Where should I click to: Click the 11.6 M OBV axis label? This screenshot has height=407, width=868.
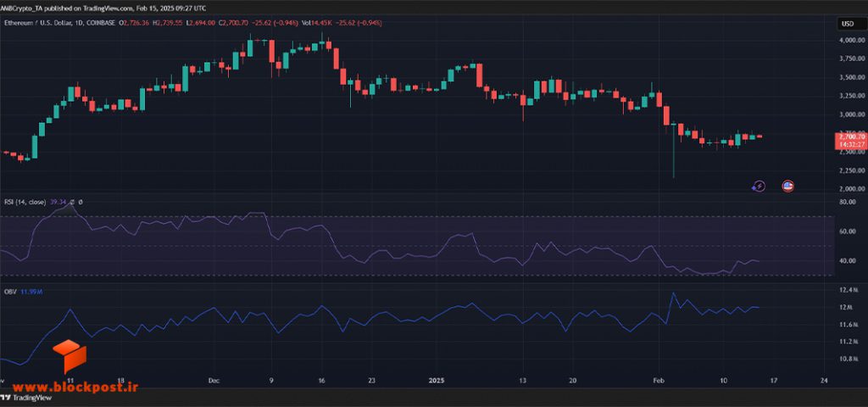pyautogui.click(x=849, y=325)
